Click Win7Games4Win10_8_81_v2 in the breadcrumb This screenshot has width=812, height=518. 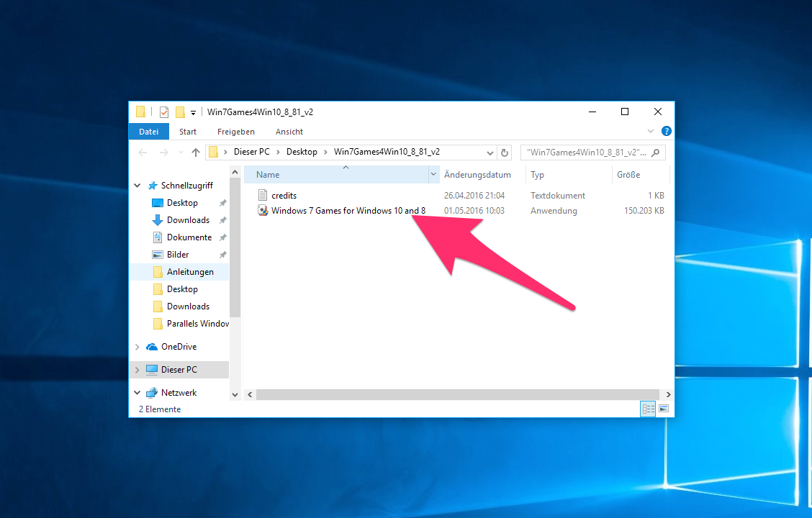[387, 152]
